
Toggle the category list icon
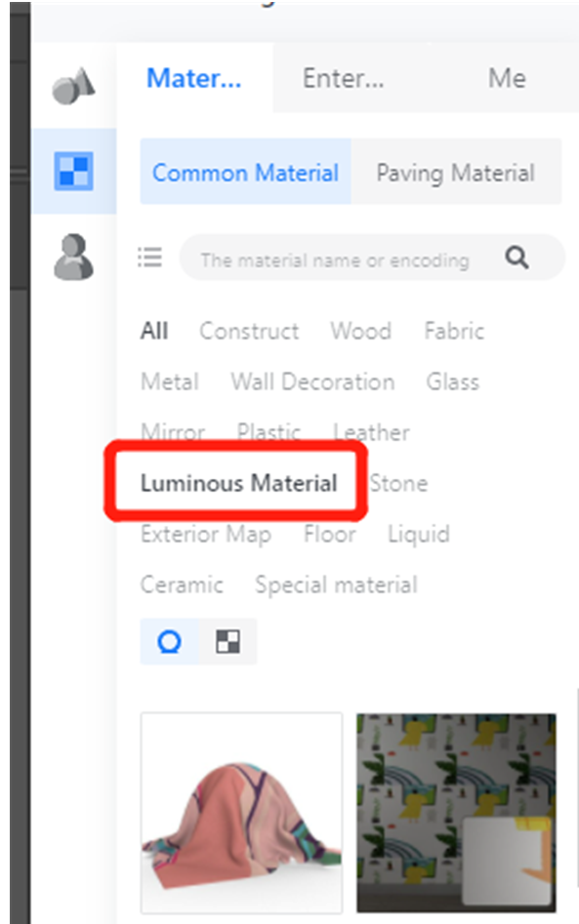click(x=149, y=258)
